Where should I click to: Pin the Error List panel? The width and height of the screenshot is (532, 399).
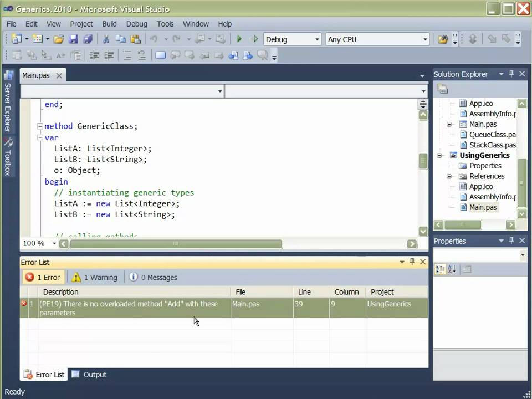[x=412, y=262]
